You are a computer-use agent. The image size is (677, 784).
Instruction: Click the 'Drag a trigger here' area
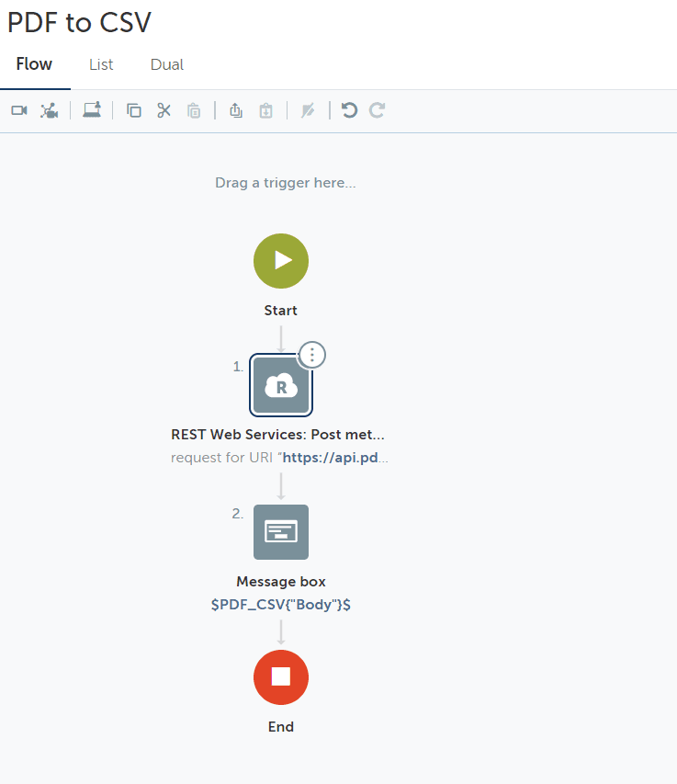click(x=286, y=183)
